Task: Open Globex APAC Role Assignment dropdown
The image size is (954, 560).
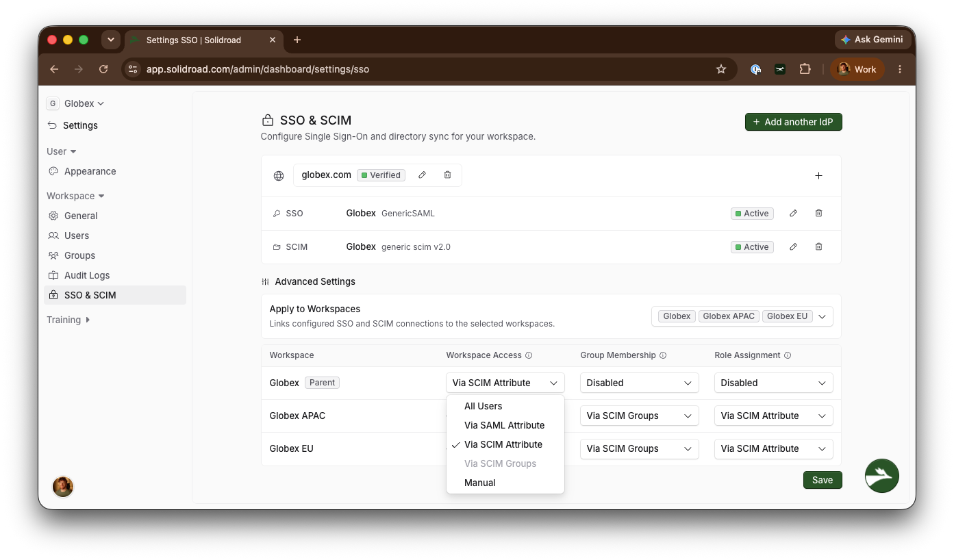Action: point(774,416)
